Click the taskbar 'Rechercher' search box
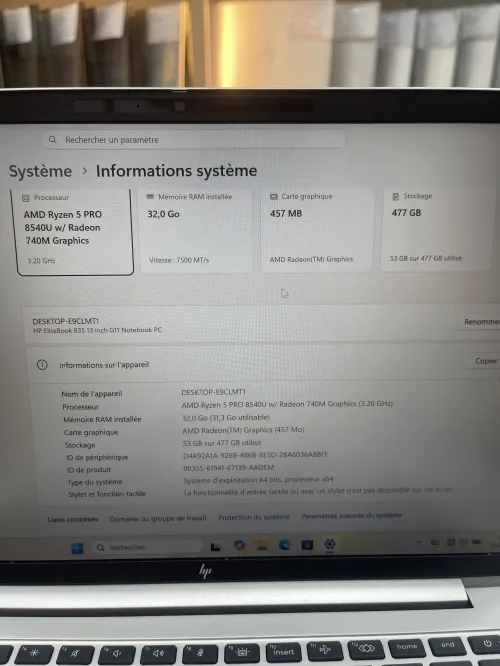 point(147,547)
